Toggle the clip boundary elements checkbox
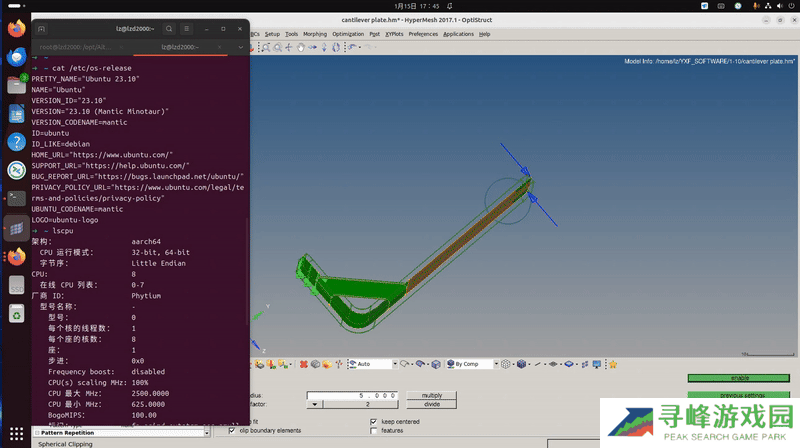This screenshot has height=448, width=800. click(232, 431)
